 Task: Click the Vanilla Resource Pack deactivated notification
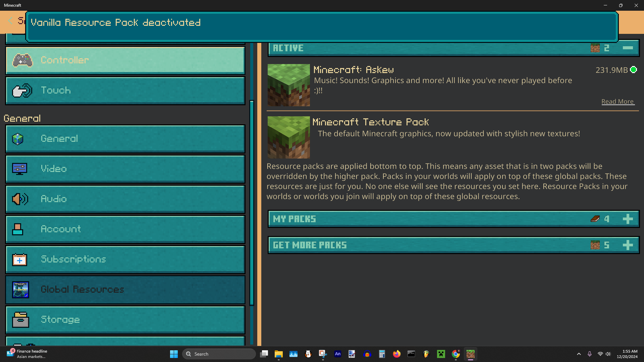322,27
